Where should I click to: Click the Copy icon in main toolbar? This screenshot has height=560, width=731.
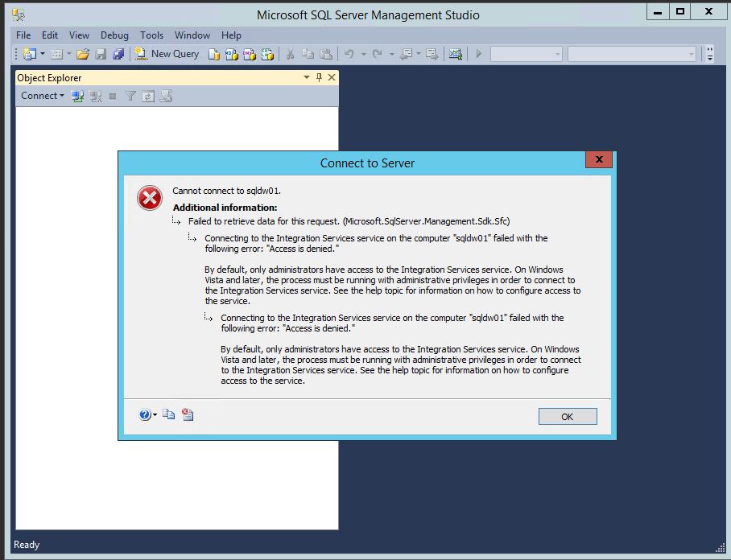(x=308, y=54)
